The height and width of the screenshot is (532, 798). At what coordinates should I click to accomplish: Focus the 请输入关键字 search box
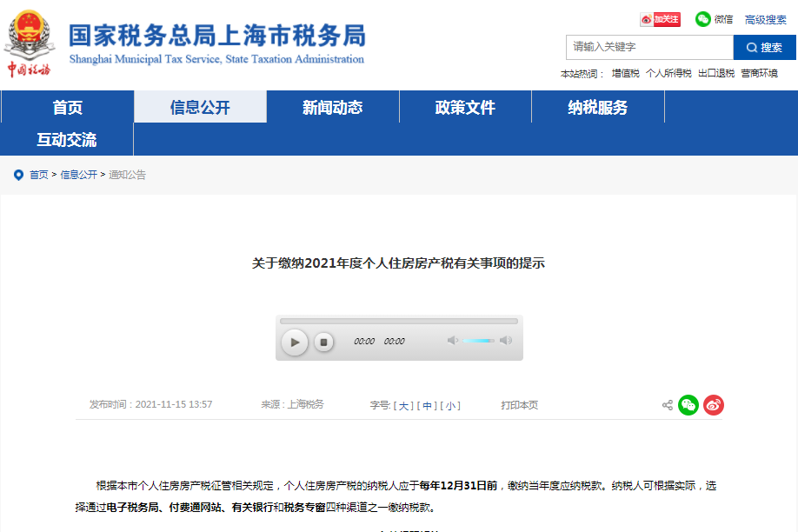click(649, 47)
